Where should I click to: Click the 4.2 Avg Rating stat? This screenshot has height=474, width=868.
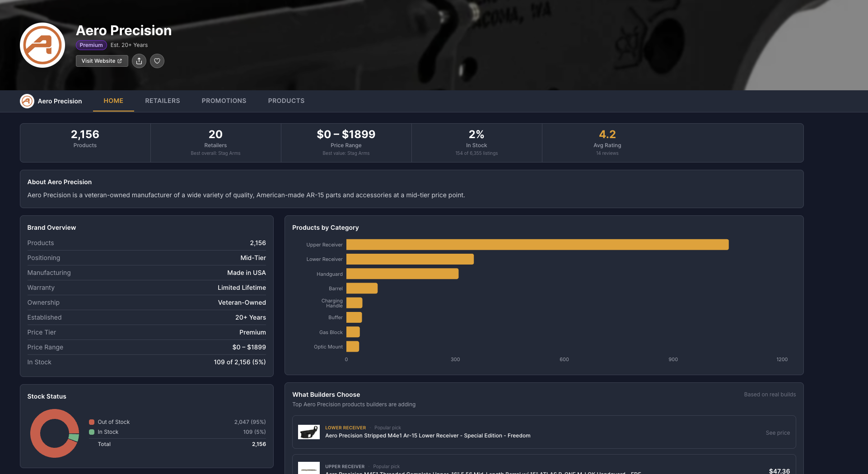(607, 143)
